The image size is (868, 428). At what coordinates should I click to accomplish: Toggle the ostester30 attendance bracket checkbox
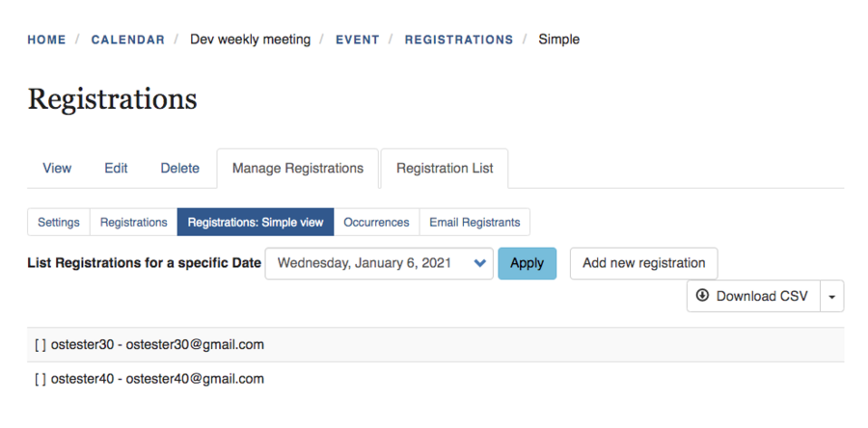(40, 344)
